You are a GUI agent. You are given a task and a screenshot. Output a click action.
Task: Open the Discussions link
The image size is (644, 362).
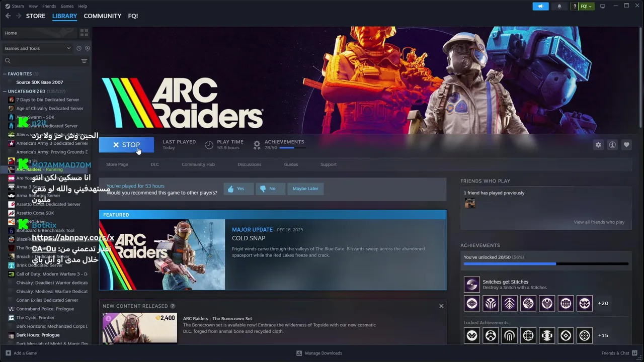coord(250,164)
